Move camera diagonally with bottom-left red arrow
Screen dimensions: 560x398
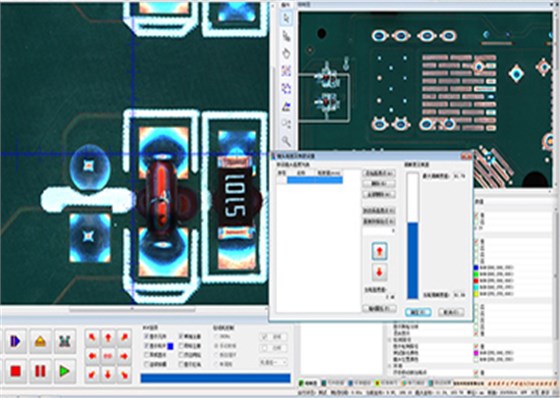tap(92, 374)
